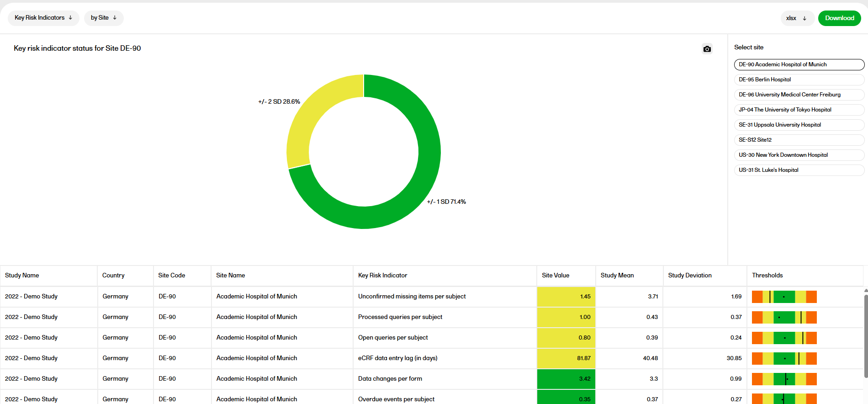This screenshot has height=404, width=868.
Task: Select DE-90 Academic Hospital of Munich site
Action: pos(799,64)
